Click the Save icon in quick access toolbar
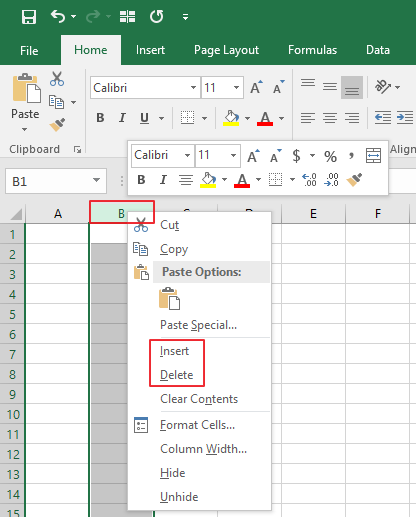Viewport: 416px width, 518px height. [x=29, y=16]
